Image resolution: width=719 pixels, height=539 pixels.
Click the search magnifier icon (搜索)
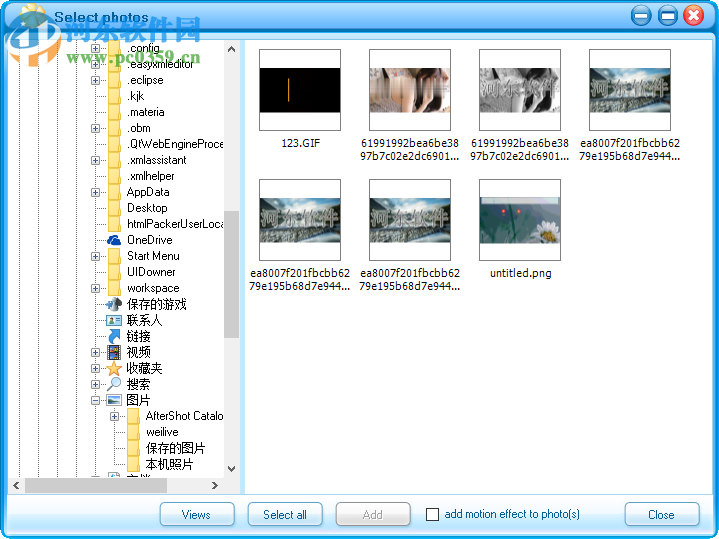(x=114, y=384)
